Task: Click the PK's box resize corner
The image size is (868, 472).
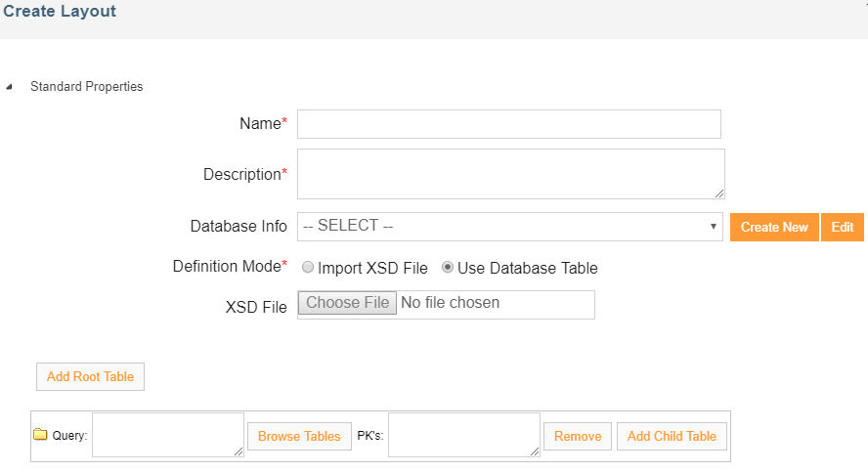Action: tap(535, 451)
